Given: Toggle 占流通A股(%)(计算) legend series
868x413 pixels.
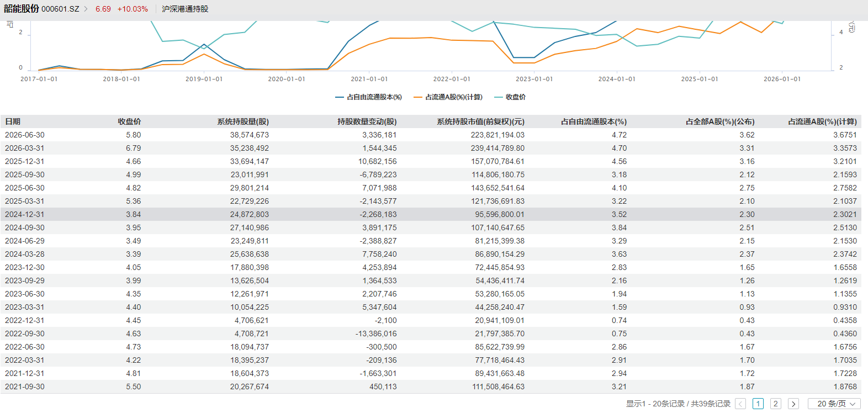Looking at the screenshot, I should [448, 97].
